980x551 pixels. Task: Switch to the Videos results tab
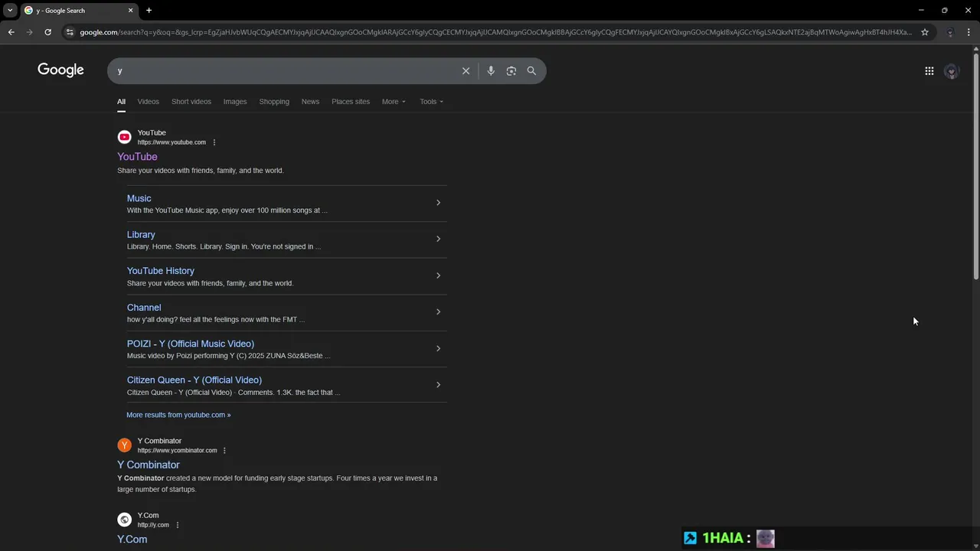tap(148, 102)
